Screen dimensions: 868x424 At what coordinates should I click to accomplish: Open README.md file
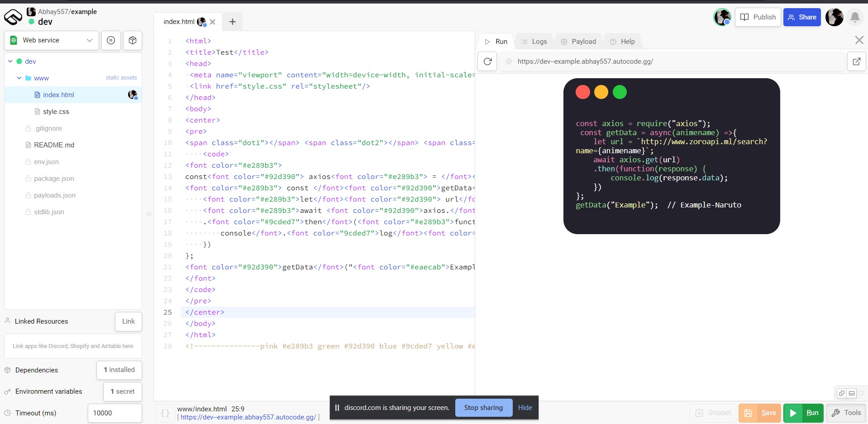(x=54, y=145)
